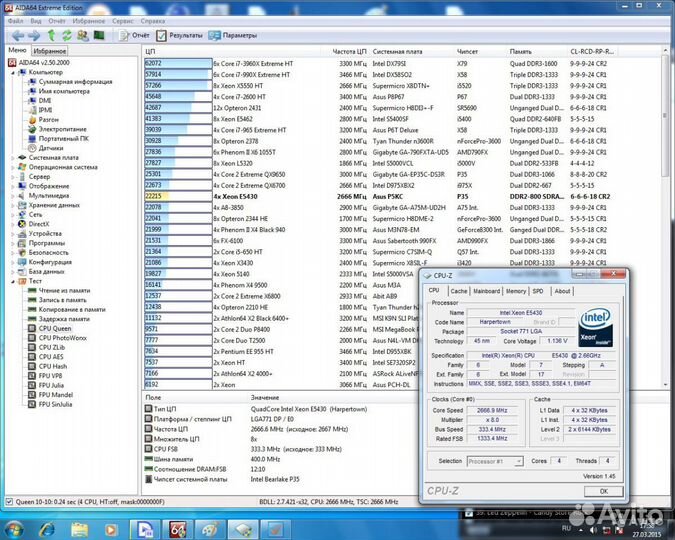Viewport: 675px width, 540px height.
Task: Open CPU-Z Processor #1 selection dropdown
Action: click(x=495, y=461)
